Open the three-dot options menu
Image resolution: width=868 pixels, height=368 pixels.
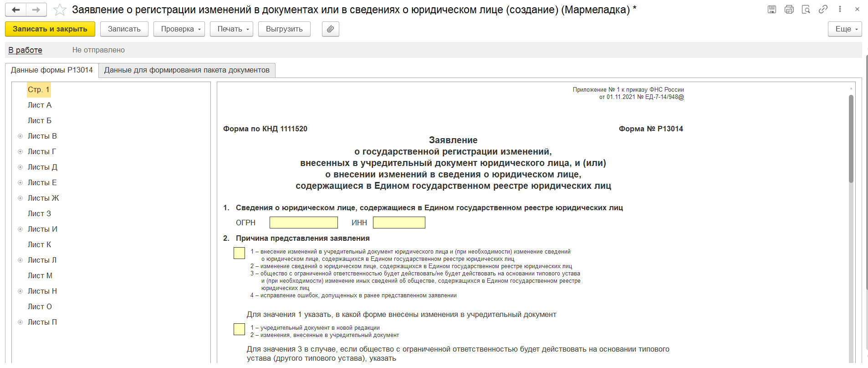(x=840, y=9)
